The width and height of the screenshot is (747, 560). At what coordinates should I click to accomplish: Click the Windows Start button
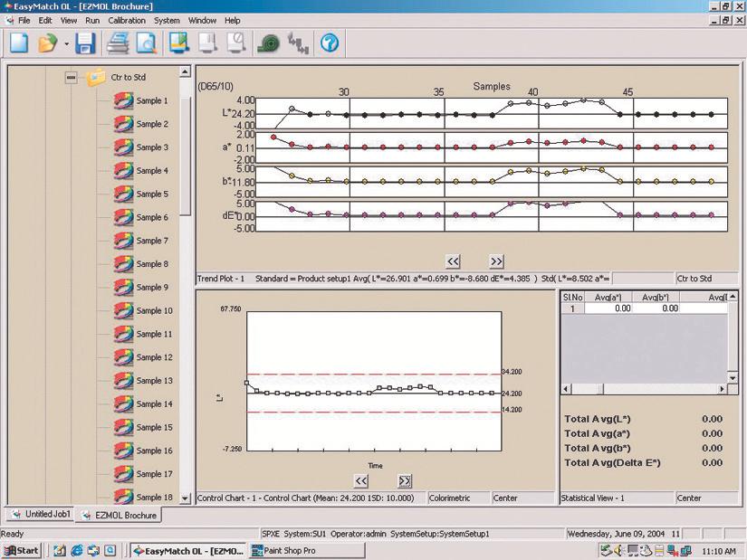[x=22, y=549]
